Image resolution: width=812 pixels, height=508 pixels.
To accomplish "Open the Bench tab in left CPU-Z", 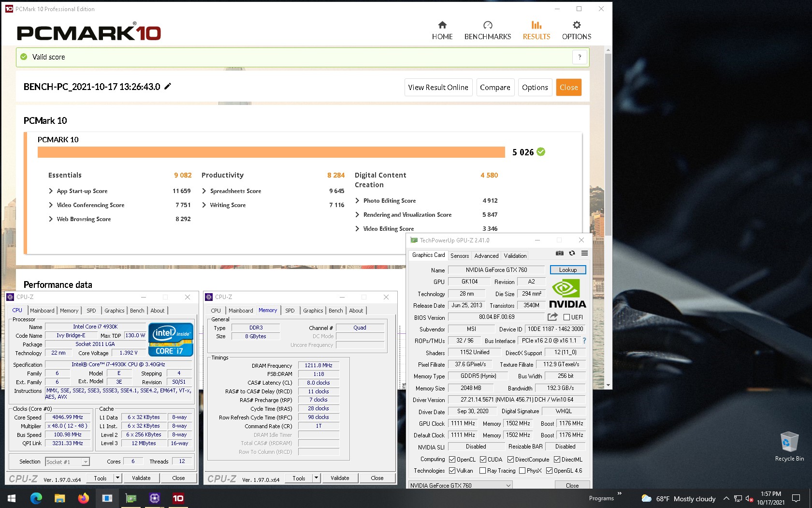I will [x=137, y=311].
